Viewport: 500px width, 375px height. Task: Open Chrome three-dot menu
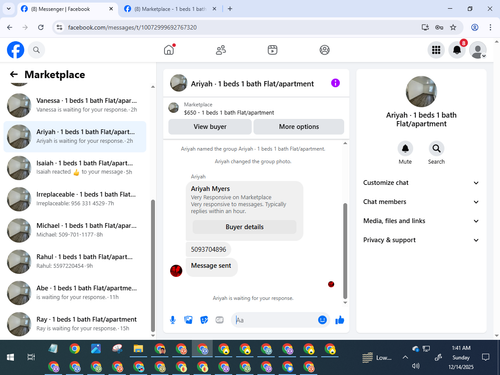click(490, 27)
